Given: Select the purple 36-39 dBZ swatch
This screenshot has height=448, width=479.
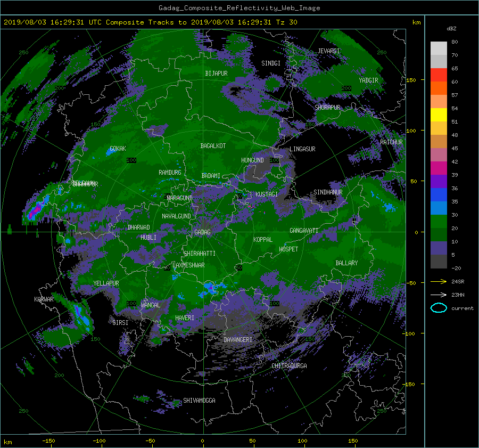Looking at the screenshot, I should point(439,182).
